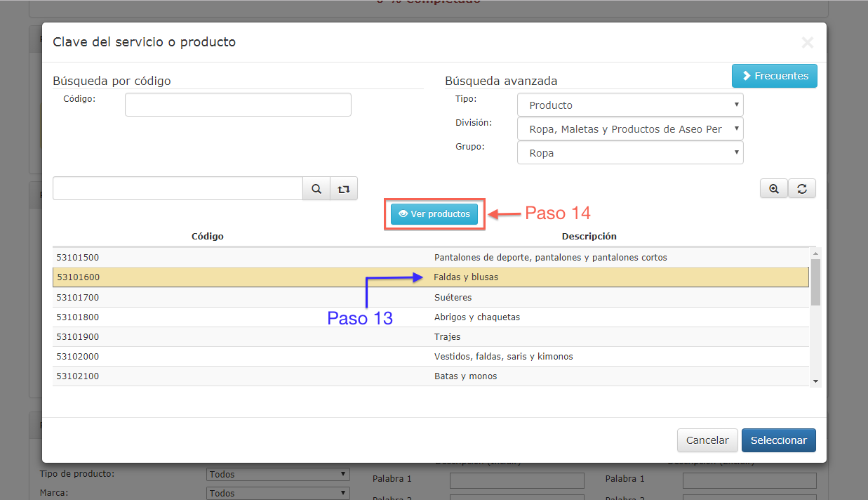The image size is (868, 500).
Task: Click the Código search input field
Action: [x=238, y=105]
